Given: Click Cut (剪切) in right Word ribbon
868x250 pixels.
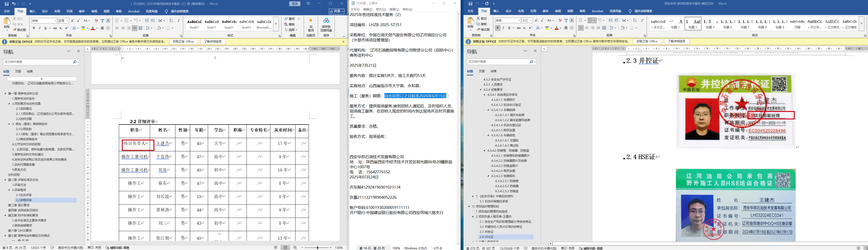Looking at the screenshot, I should [x=482, y=19].
